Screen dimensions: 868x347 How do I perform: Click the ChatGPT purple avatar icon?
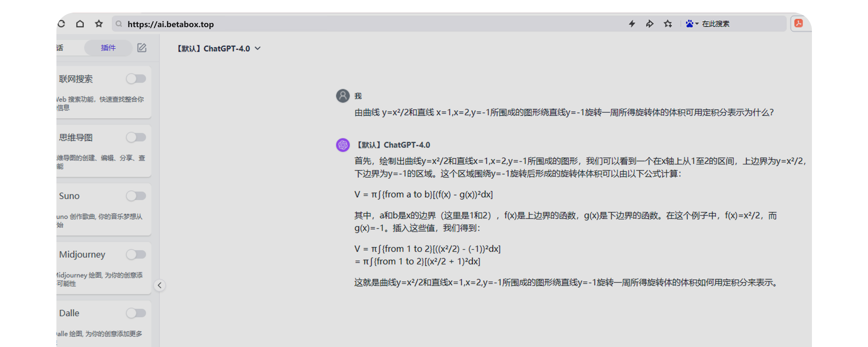343,145
